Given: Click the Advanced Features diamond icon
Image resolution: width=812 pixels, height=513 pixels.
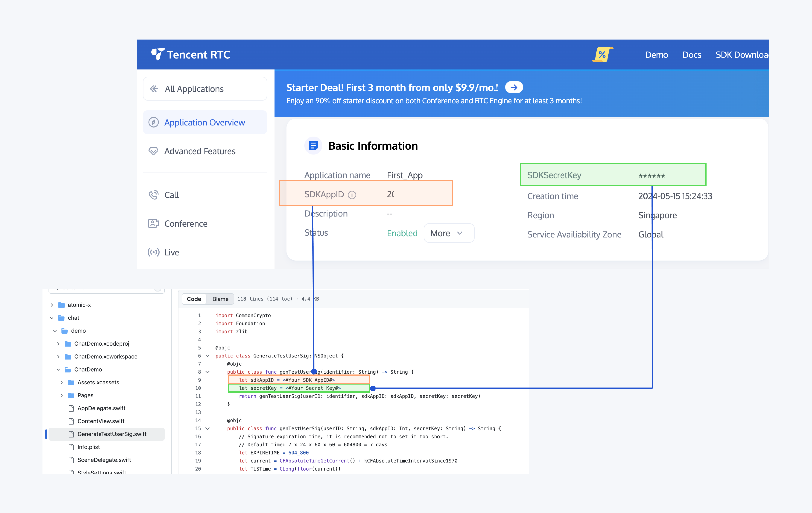Looking at the screenshot, I should [153, 151].
